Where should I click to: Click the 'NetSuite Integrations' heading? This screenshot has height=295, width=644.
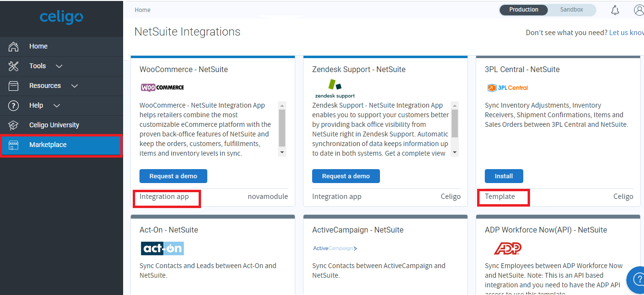[x=188, y=32]
